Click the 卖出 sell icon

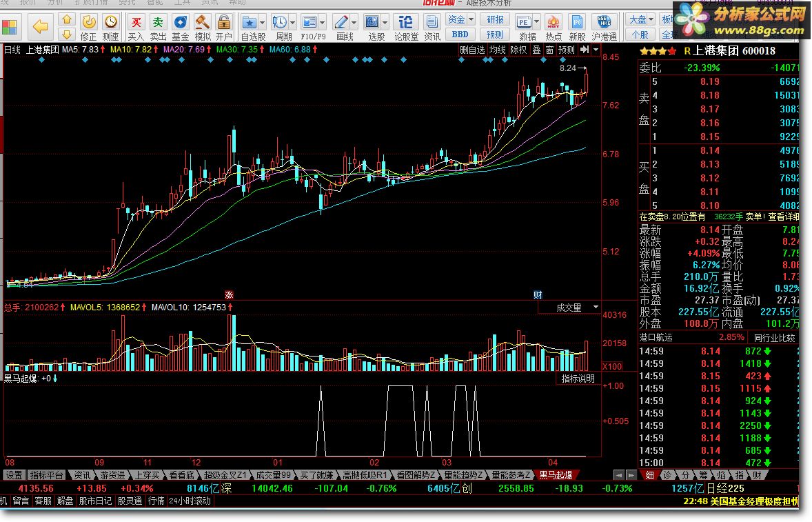pos(158,27)
